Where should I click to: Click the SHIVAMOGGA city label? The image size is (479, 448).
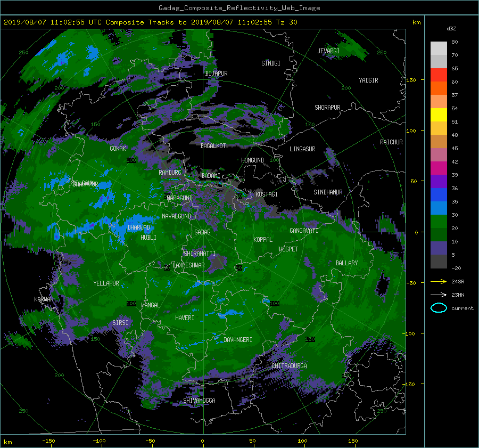(x=199, y=400)
